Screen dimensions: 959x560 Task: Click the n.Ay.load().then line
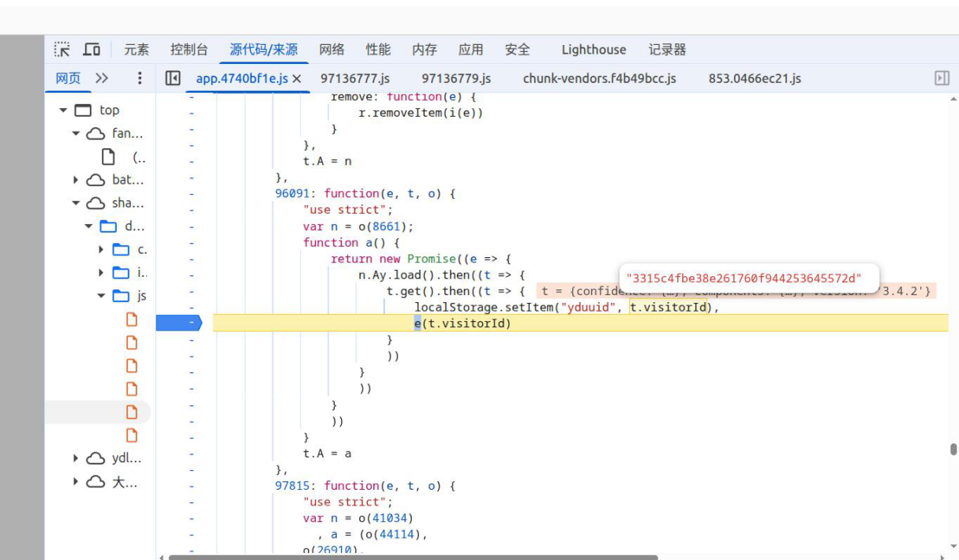click(442, 275)
